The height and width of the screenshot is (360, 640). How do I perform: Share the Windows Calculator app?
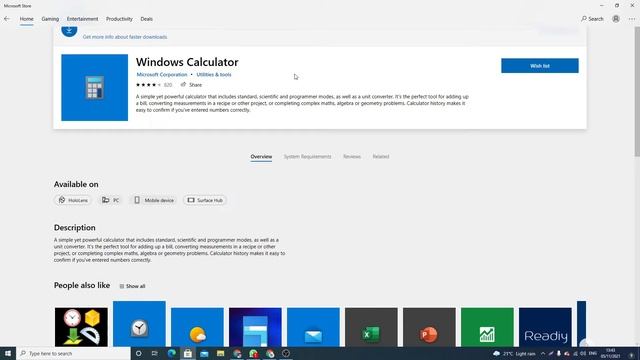(191, 85)
